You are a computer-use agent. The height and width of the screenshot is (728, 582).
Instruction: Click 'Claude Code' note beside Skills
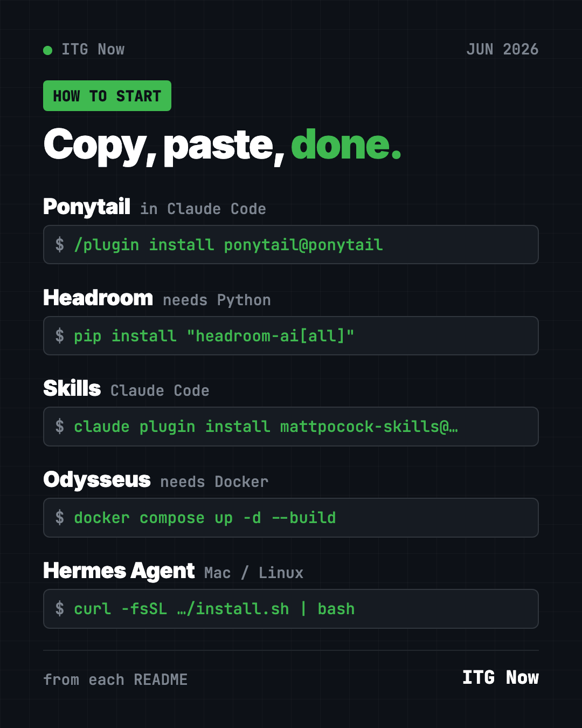pyautogui.click(x=160, y=391)
